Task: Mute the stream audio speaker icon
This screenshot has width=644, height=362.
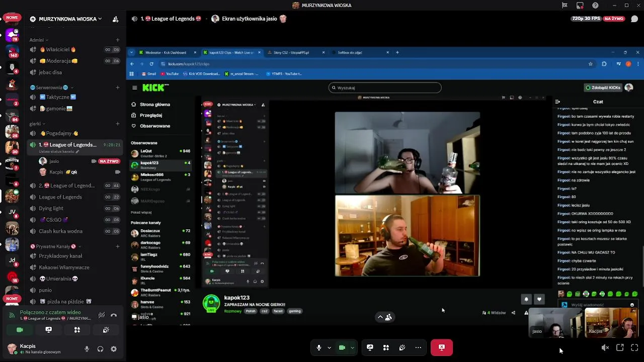Action: pos(605,347)
